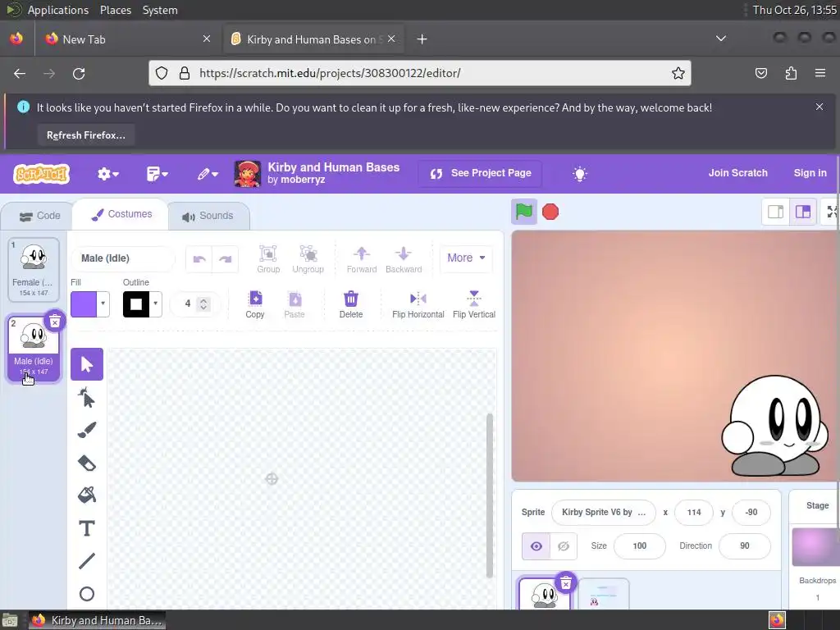Click the outline width stepper arrows
The width and height of the screenshot is (840, 630).
203,304
